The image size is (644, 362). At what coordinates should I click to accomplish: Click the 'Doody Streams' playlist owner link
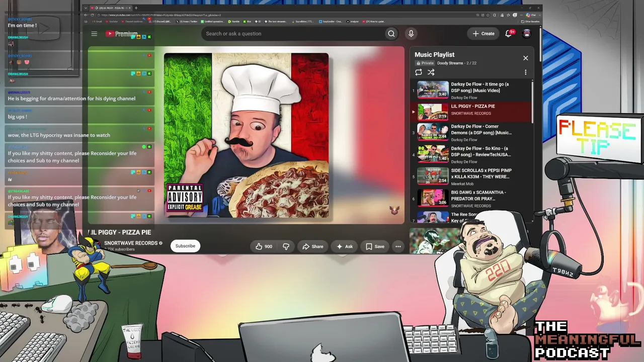tap(449, 63)
